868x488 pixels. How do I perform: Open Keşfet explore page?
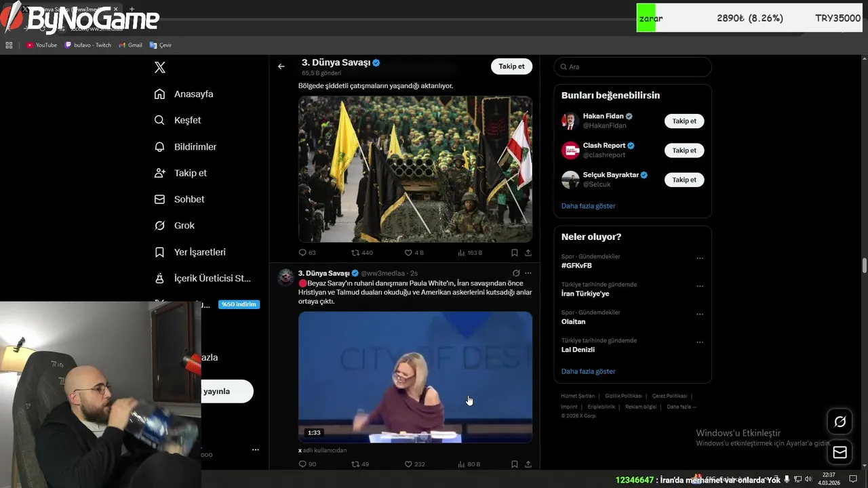tap(178, 120)
